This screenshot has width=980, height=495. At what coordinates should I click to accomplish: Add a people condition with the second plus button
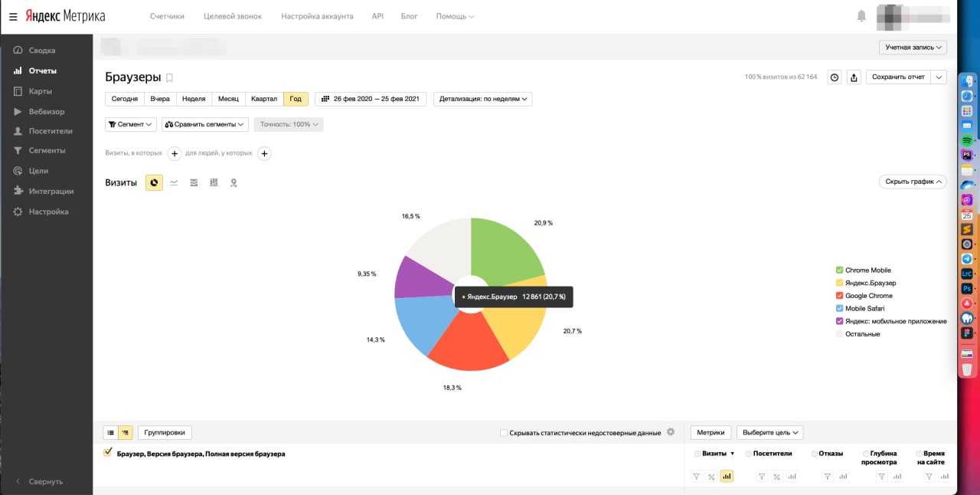(x=264, y=153)
